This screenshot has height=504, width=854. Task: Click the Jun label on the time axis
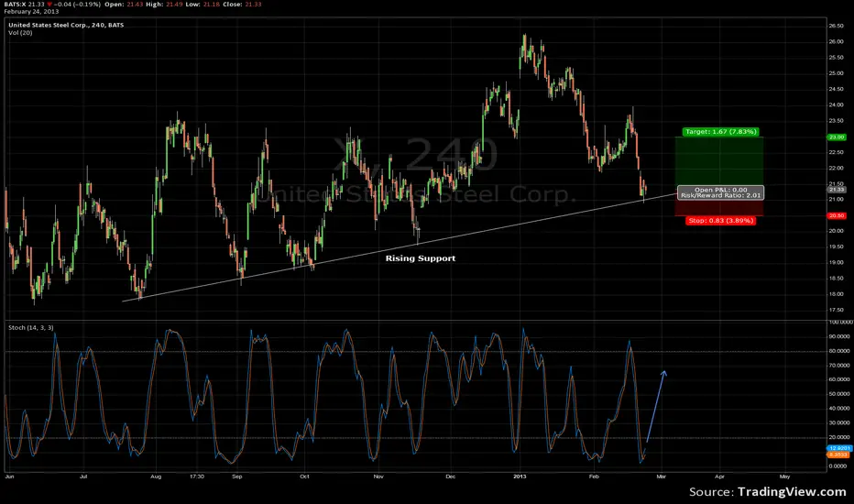point(9,477)
